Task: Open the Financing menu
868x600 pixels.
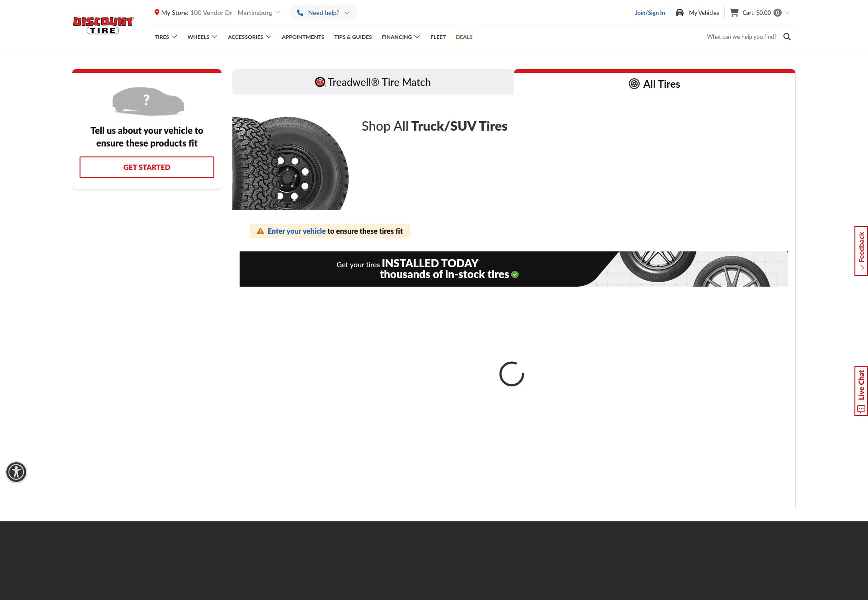Action: tap(401, 37)
